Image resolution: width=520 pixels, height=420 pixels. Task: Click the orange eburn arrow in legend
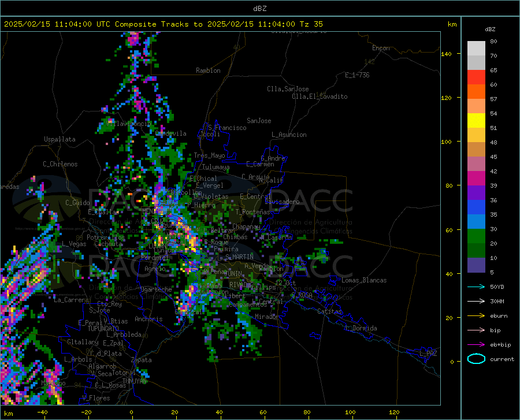(x=476, y=316)
